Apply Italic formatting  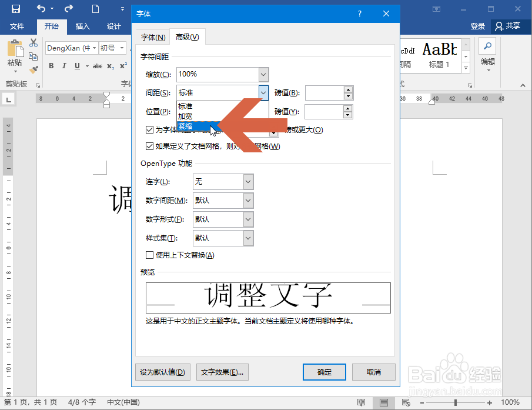pyautogui.click(x=63, y=66)
